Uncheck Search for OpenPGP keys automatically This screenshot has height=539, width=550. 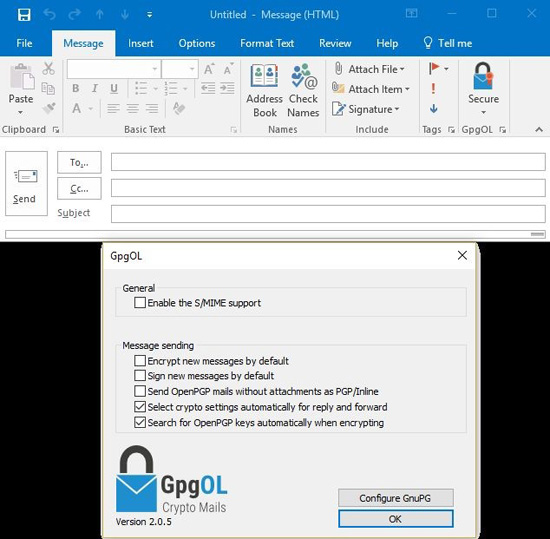(140, 422)
